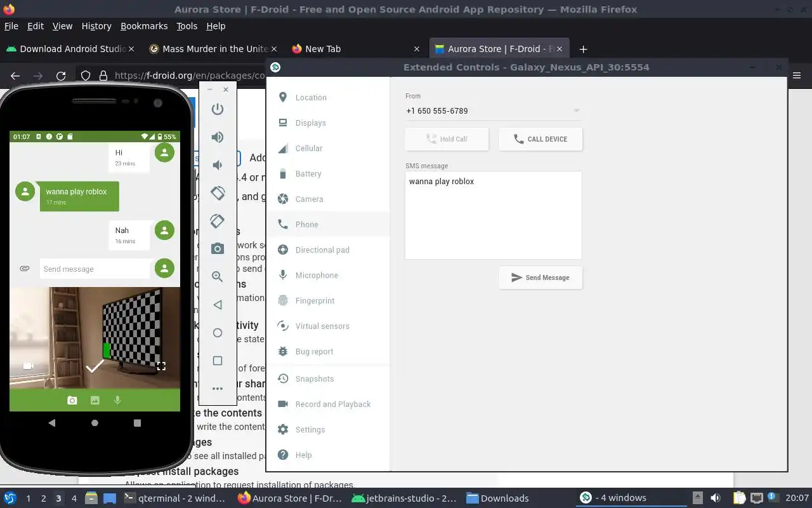
Task: Select the emulator zoom magnifier icon
Action: [218, 276]
